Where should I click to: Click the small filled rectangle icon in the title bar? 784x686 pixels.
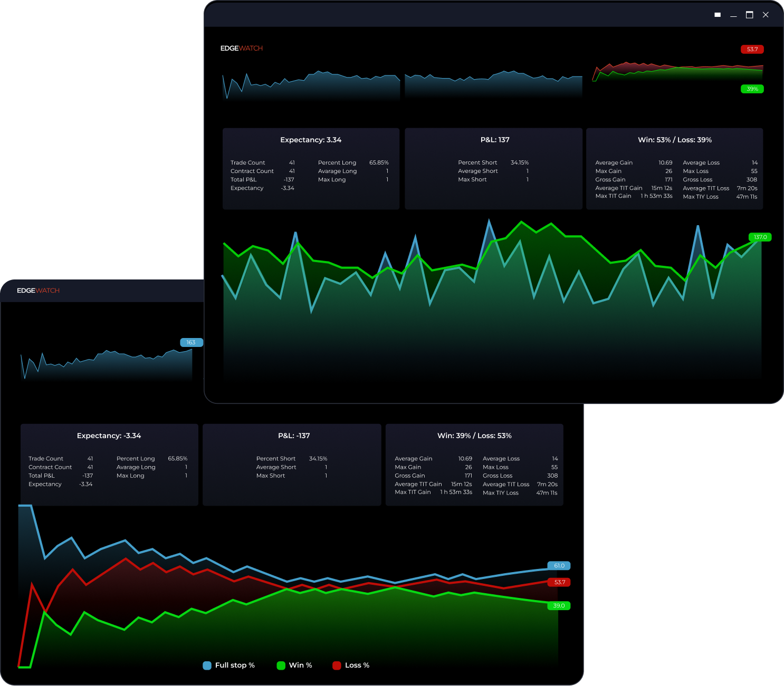tap(718, 15)
